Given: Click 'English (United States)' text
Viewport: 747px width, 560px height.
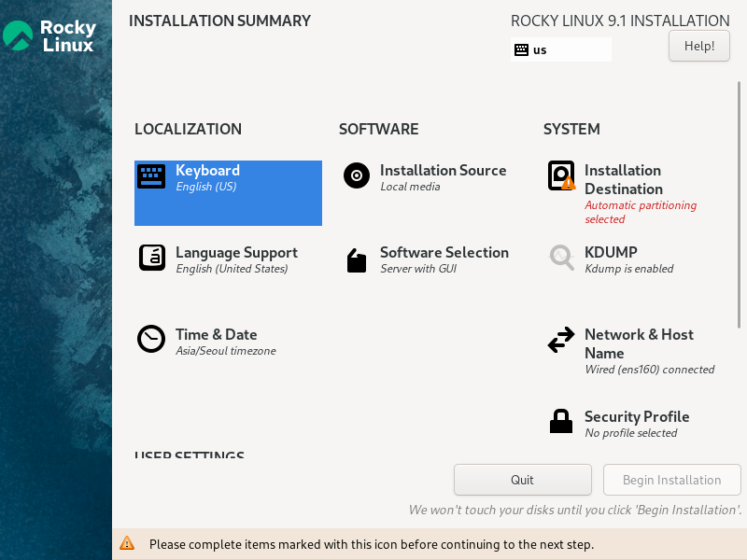Looking at the screenshot, I should (232, 269).
